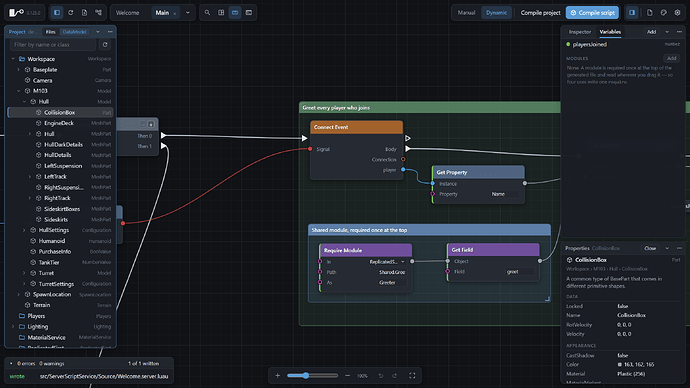Click the plus zoom button
The width and height of the screenshot is (690, 388).
pyautogui.click(x=278, y=375)
